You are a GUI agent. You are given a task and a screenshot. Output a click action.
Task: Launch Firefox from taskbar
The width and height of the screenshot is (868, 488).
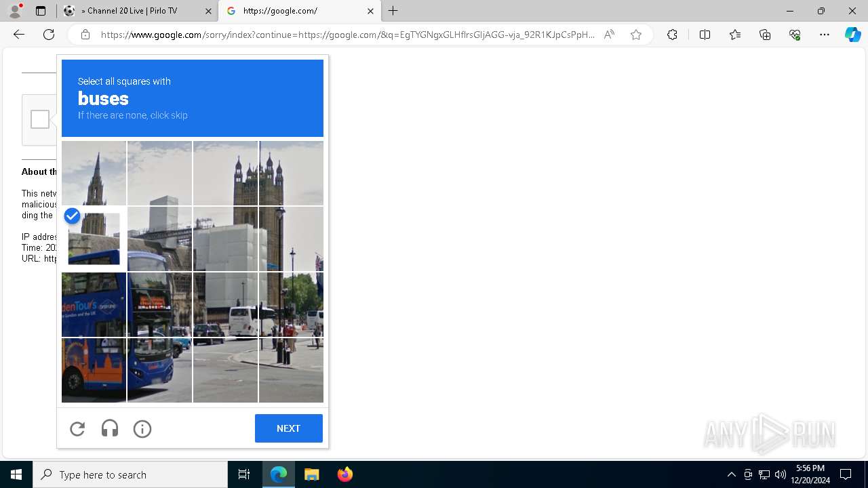coord(344,474)
